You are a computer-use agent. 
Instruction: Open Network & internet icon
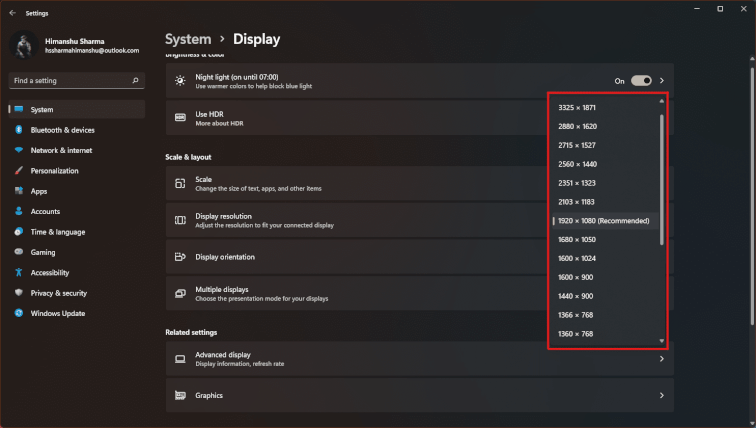[x=19, y=150]
